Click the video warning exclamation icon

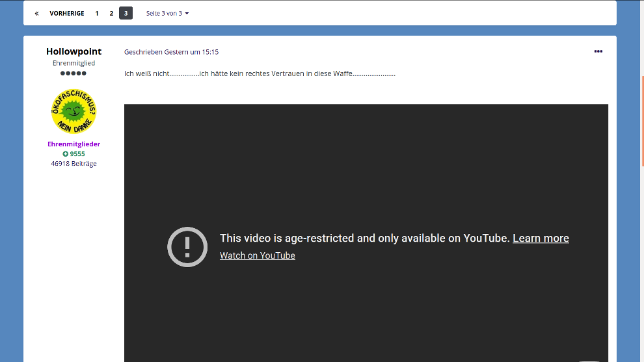(187, 247)
